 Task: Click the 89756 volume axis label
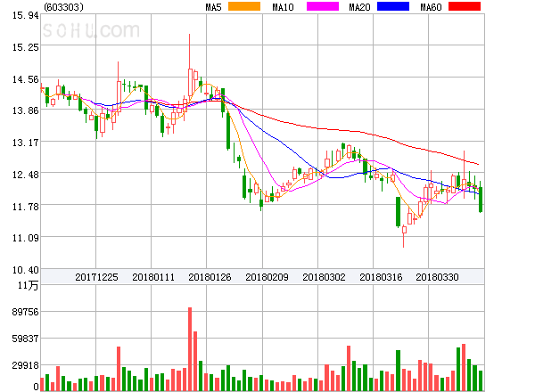26,312
